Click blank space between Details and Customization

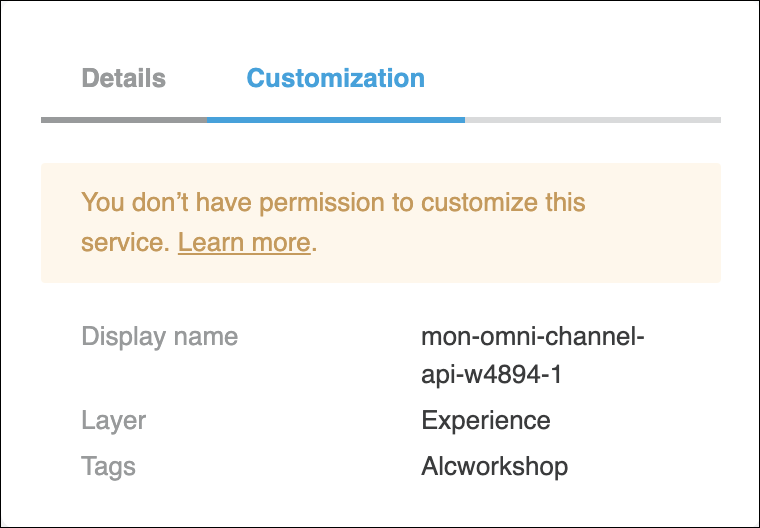pyautogui.click(x=206, y=78)
